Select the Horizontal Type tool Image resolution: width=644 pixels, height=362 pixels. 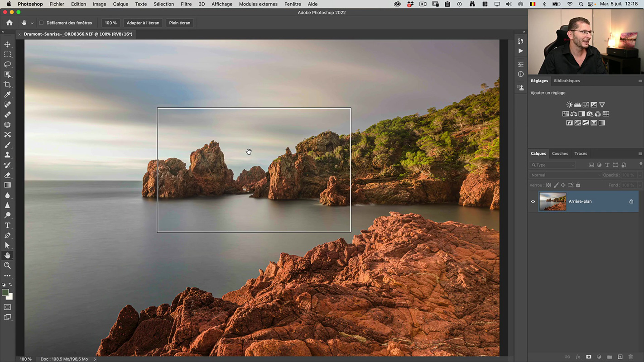click(7, 225)
